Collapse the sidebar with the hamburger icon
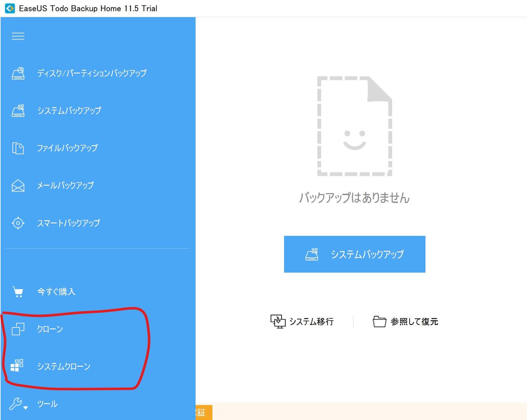The height and width of the screenshot is (420, 527). pyautogui.click(x=18, y=36)
